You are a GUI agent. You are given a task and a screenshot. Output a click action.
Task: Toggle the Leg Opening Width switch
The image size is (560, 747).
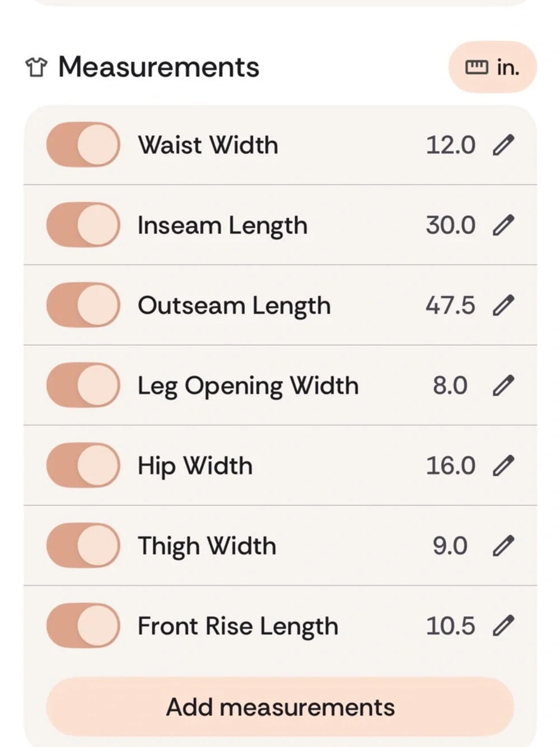pos(83,385)
